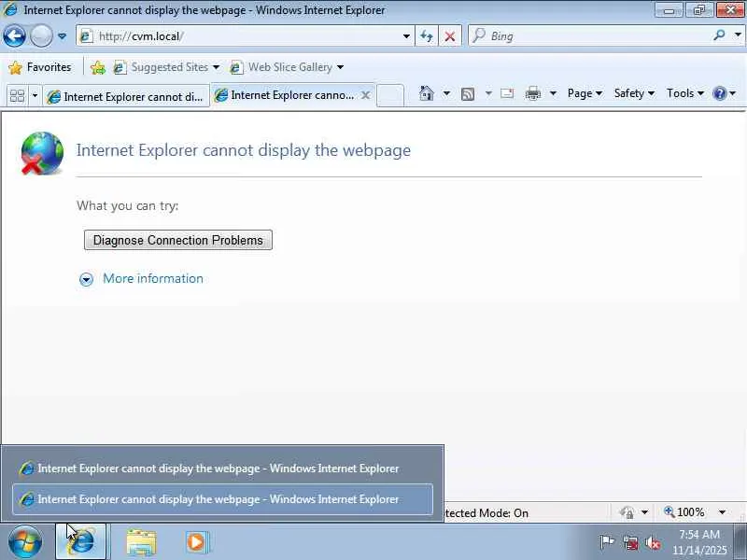Go back with the Back arrow button
747x560 pixels.
[x=14, y=35]
